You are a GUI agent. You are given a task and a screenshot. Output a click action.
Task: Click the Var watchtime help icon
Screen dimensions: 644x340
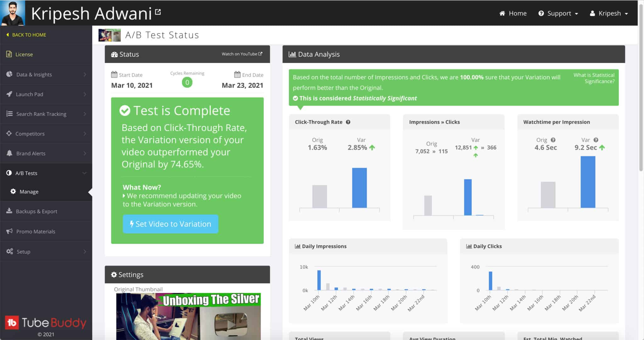pos(596,140)
